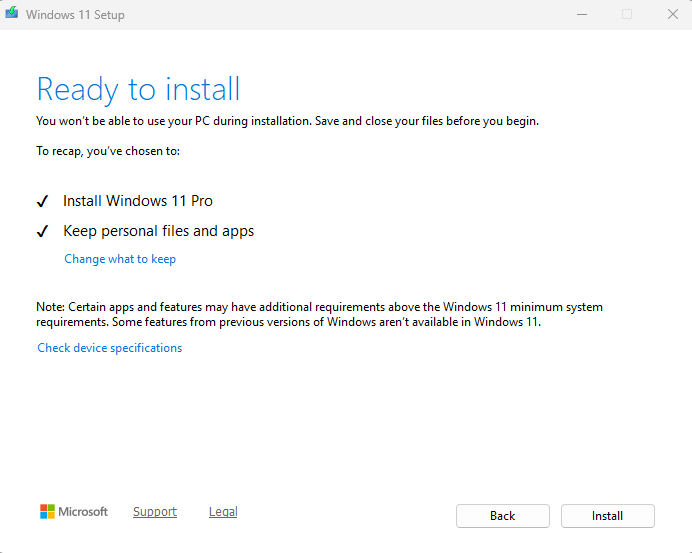Close the Windows 11 Setup window
This screenshot has height=553, width=692.
click(x=673, y=14)
